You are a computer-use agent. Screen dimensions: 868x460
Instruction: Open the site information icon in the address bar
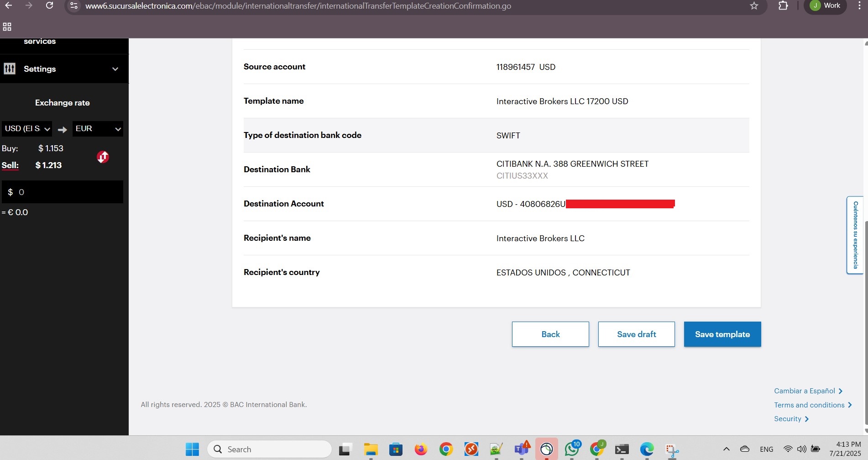pyautogui.click(x=73, y=6)
